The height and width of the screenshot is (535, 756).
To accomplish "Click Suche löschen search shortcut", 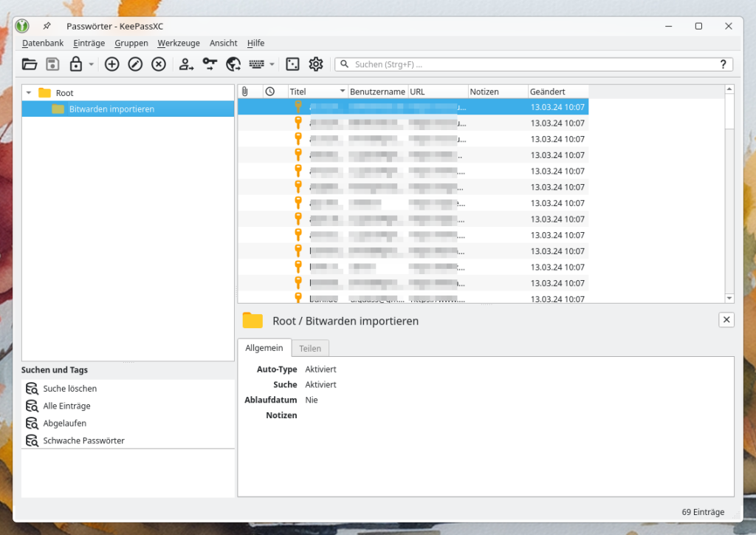I will (x=70, y=389).
